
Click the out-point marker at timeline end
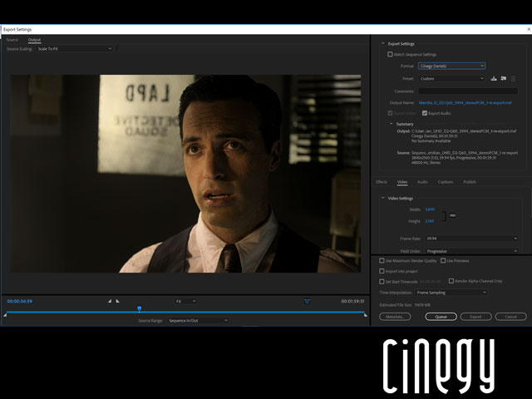pos(366,315)
